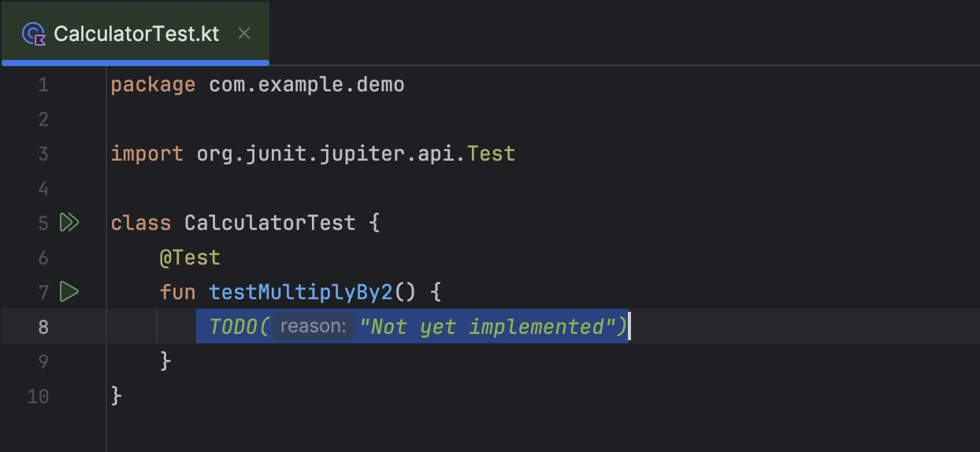The height and width of the screenshot is (452, 980).
Task: Click the Test import reference
Action: point(491,154)
